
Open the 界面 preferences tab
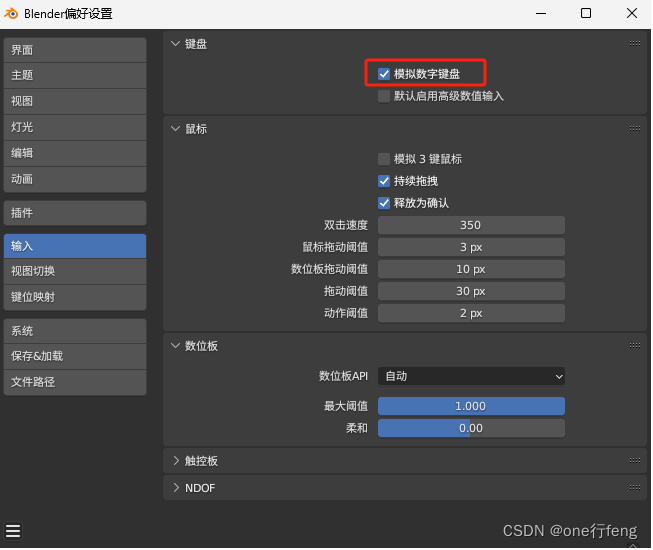[75, 50]
